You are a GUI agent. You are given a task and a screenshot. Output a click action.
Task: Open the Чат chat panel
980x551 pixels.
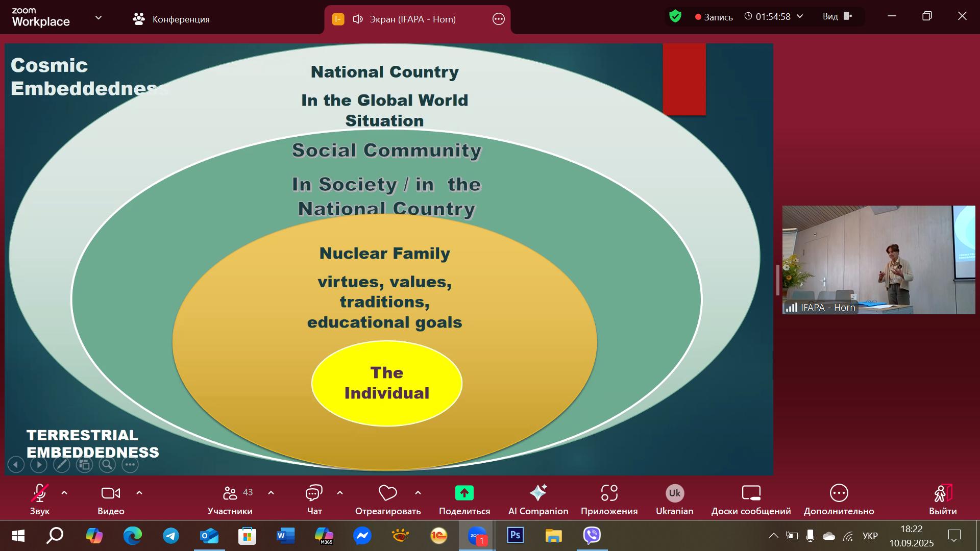314,493
